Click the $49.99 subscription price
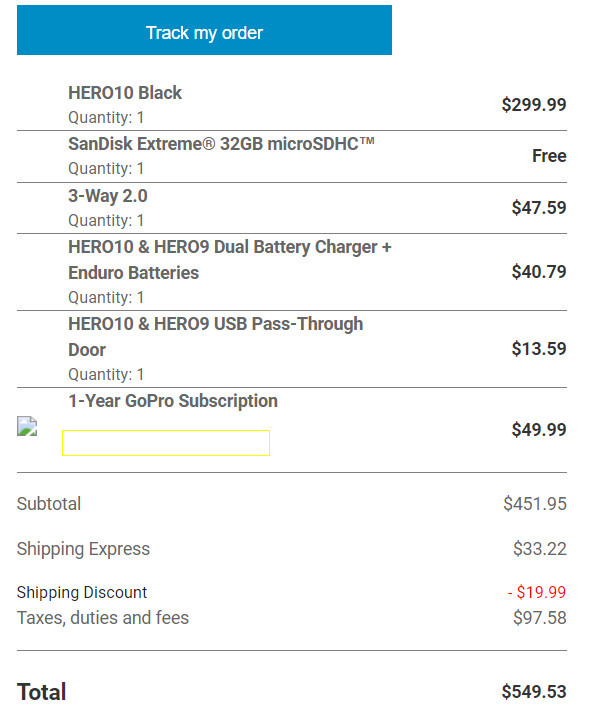 539,430
